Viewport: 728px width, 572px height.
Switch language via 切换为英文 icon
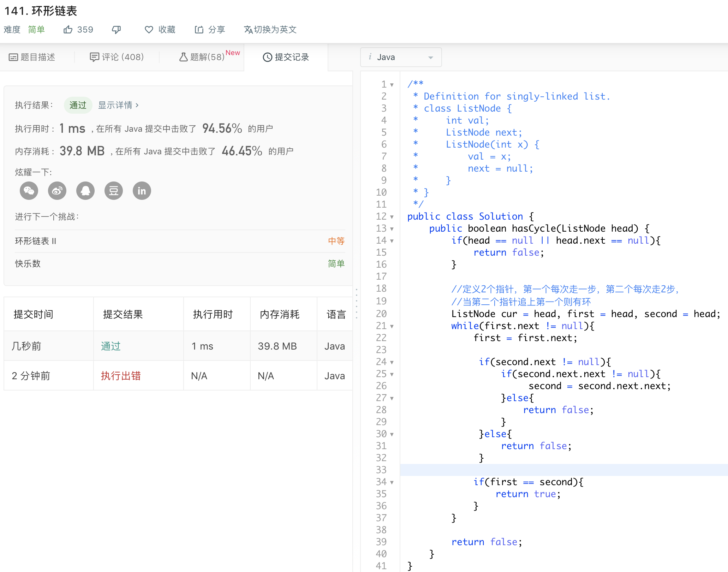248,30
